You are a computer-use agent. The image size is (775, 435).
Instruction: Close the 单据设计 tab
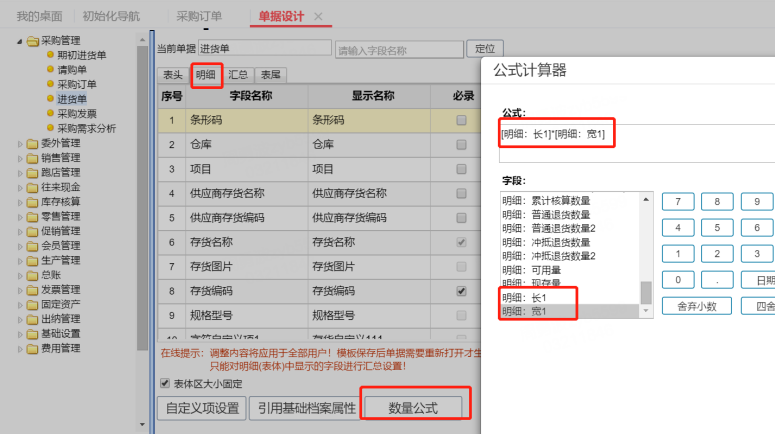318,17
